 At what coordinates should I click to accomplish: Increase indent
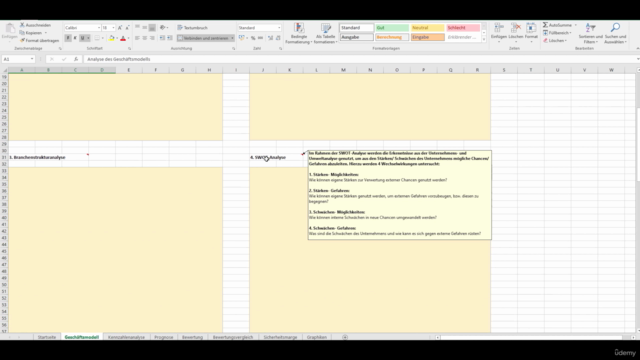(x=170, y=38)
